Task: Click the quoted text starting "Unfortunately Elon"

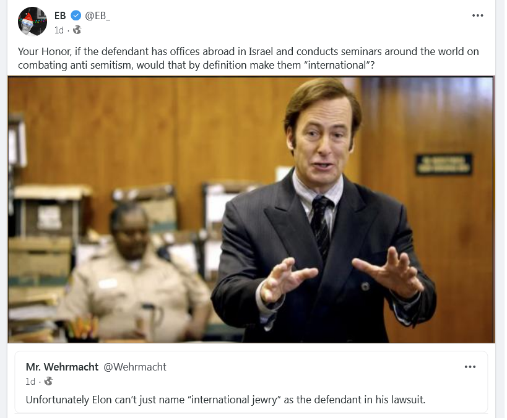Action: 225,400
